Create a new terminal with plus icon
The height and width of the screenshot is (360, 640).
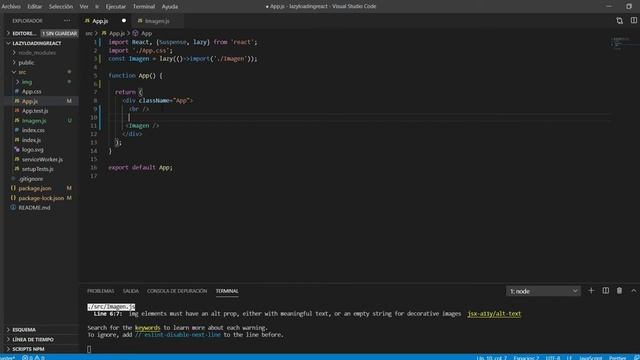pyautogui.click(x=591, y=291)
